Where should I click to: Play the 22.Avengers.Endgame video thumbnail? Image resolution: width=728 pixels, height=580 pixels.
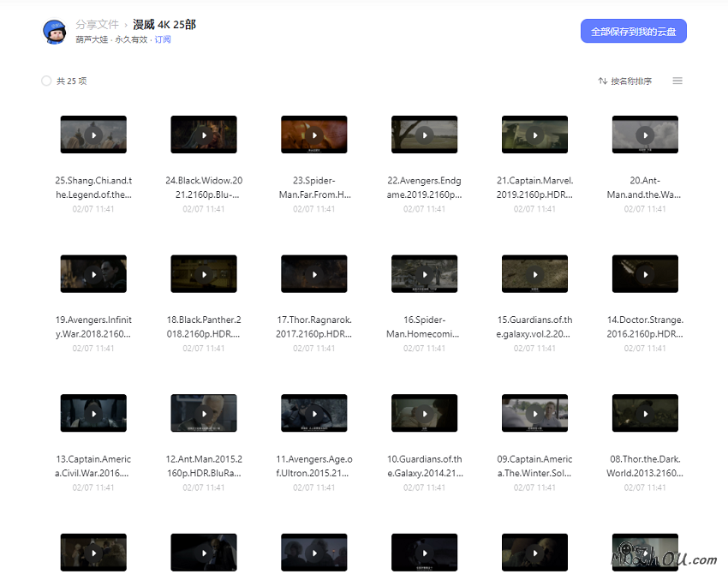424,135
